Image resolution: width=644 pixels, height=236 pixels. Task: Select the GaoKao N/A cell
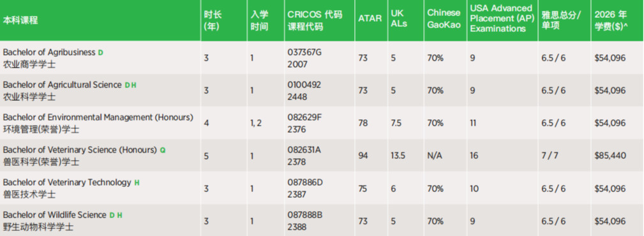pos(435,156)
